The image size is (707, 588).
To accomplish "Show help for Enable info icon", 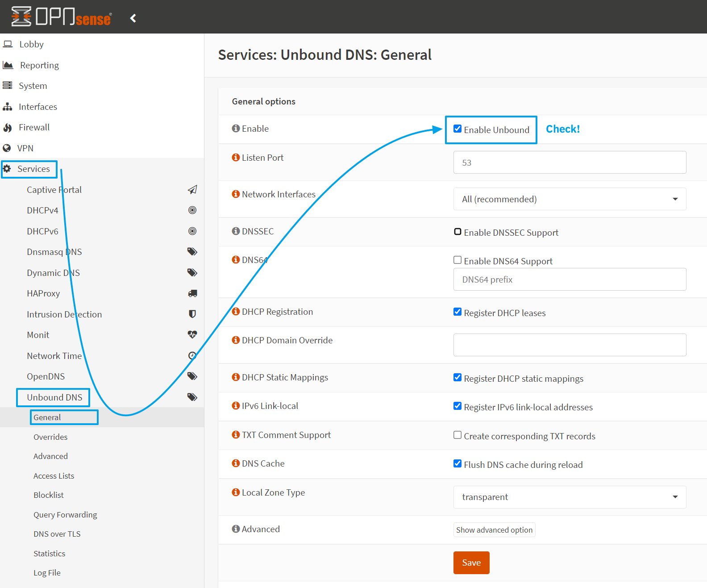I will tap(236, 128).
